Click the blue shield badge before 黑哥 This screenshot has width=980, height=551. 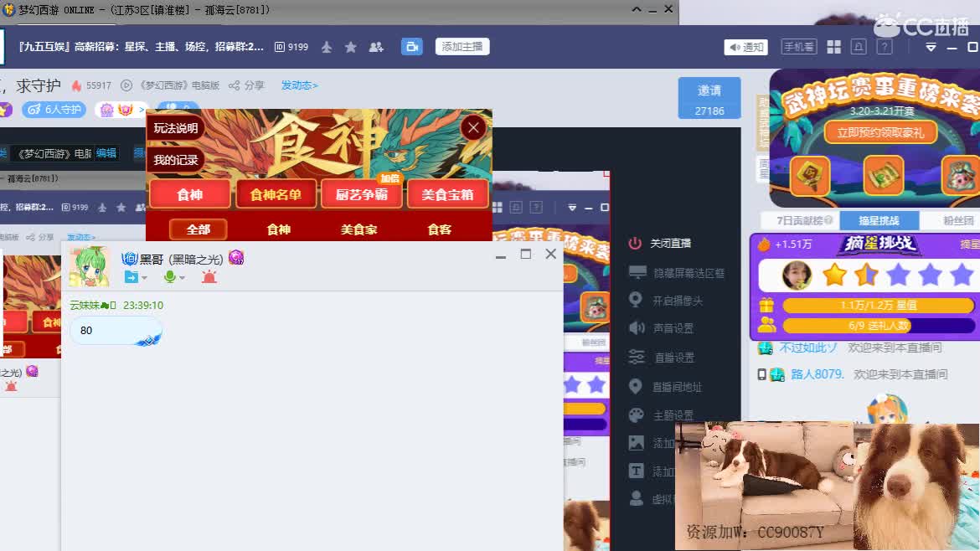(x=129, y=259)
